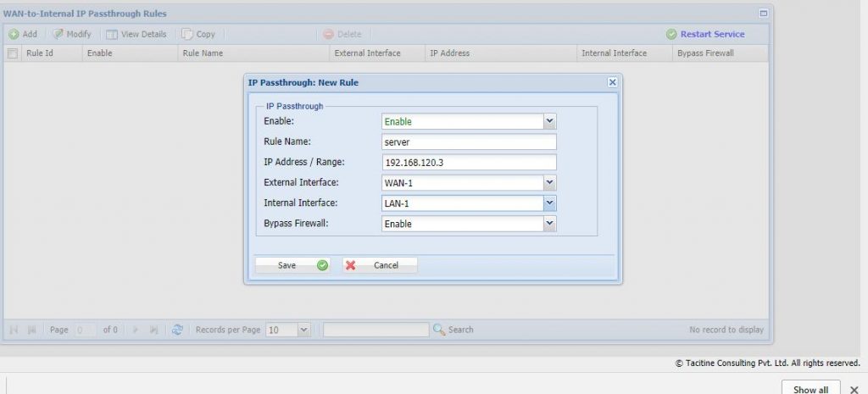The height and width of the screenshot is (394, 868).
Task: Click the Rule Name text field
Action: coord(468,142)
